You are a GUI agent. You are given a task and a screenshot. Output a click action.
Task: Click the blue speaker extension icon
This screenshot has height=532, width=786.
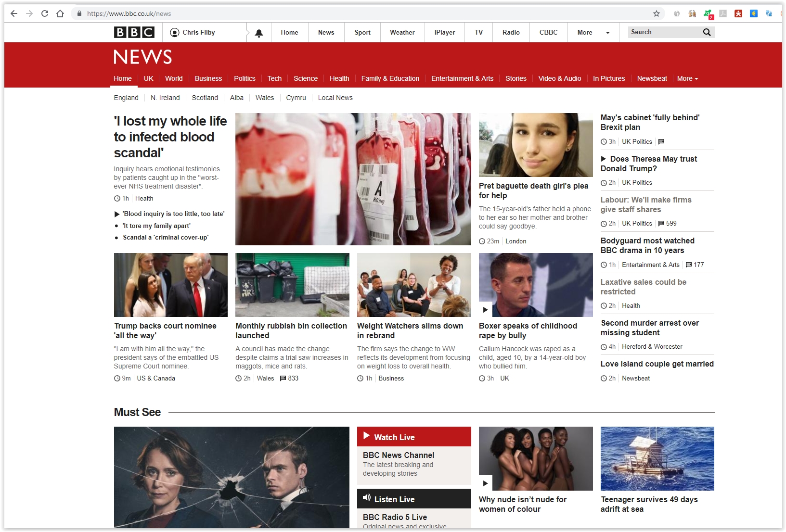pos(754,13)
